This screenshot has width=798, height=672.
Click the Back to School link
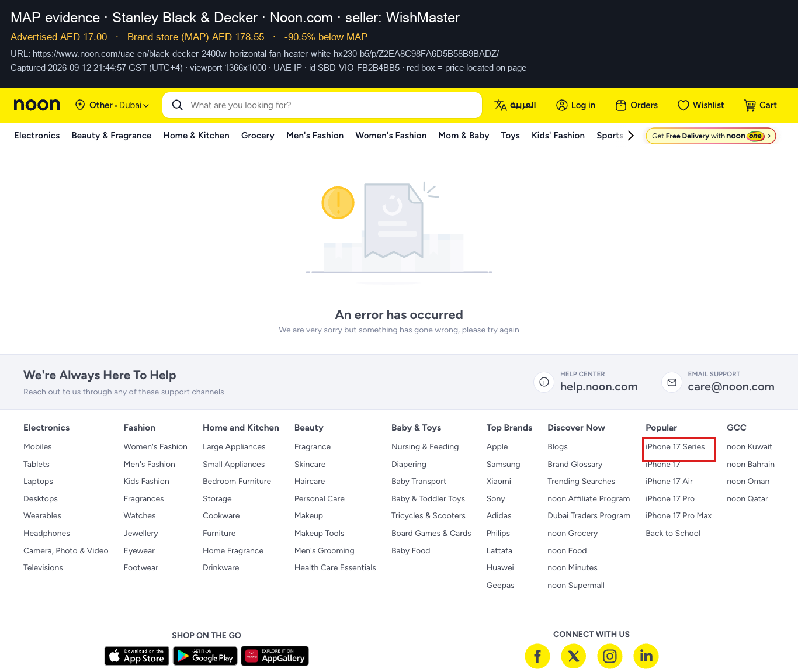point(673,534)
